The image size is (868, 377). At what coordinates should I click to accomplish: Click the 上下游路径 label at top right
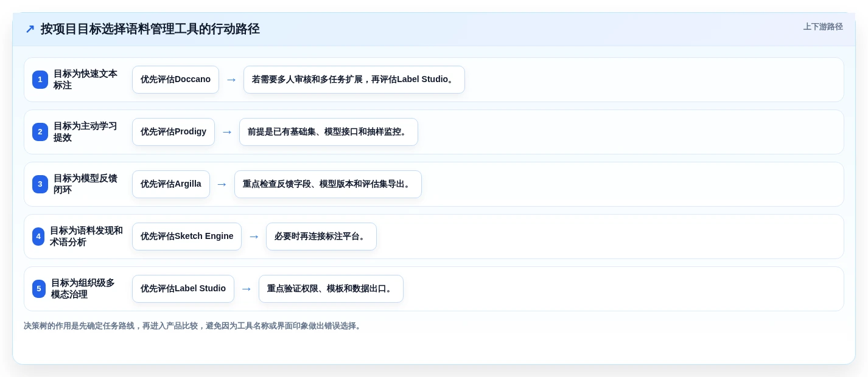tap(823, 27)
